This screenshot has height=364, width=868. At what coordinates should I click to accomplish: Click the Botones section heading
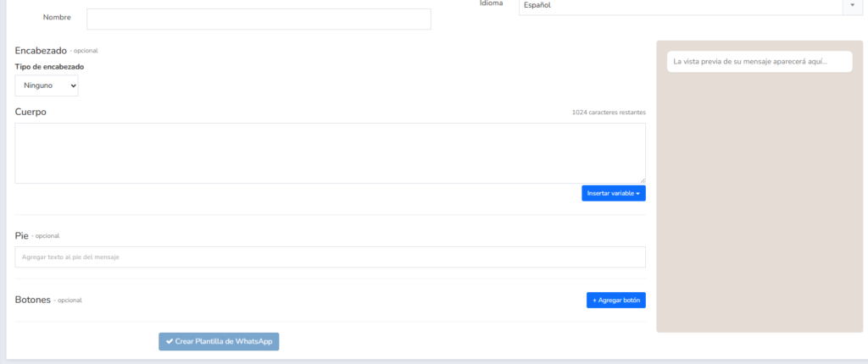[33, 300]
